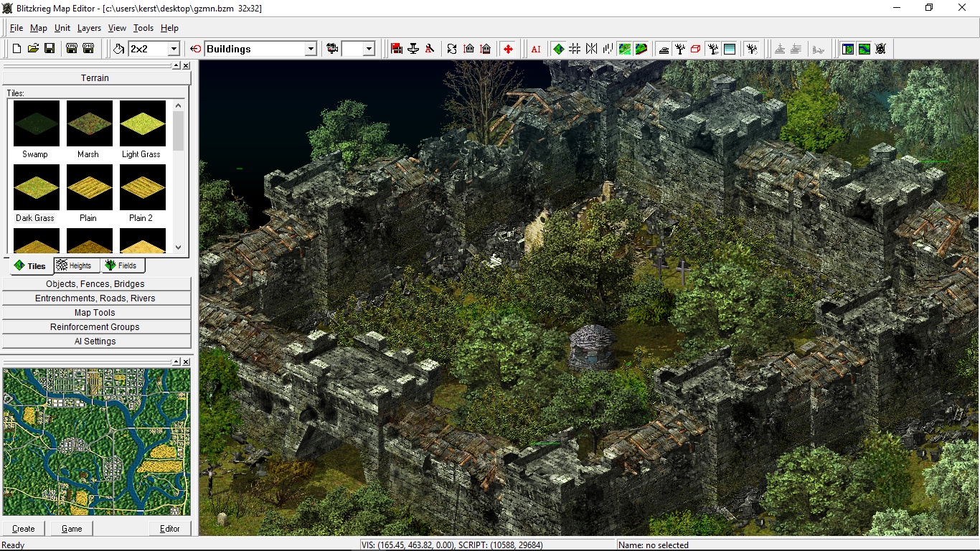
Task: Close the Terrain panel with X button
Action: pyautogui.click(x=186, y=65)
